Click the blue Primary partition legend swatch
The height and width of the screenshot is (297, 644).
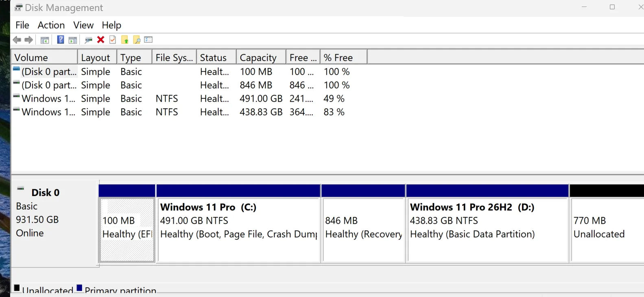(79, 288)
